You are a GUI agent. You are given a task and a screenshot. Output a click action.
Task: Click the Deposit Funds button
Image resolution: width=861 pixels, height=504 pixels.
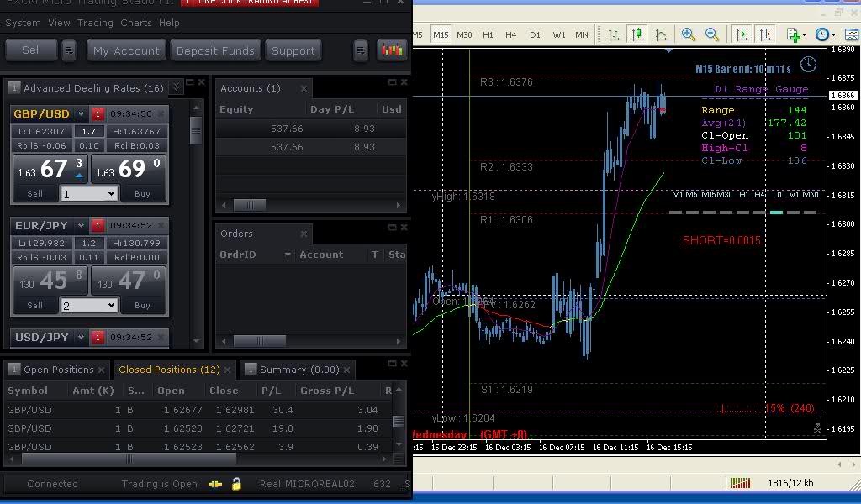tap(215, 50)
